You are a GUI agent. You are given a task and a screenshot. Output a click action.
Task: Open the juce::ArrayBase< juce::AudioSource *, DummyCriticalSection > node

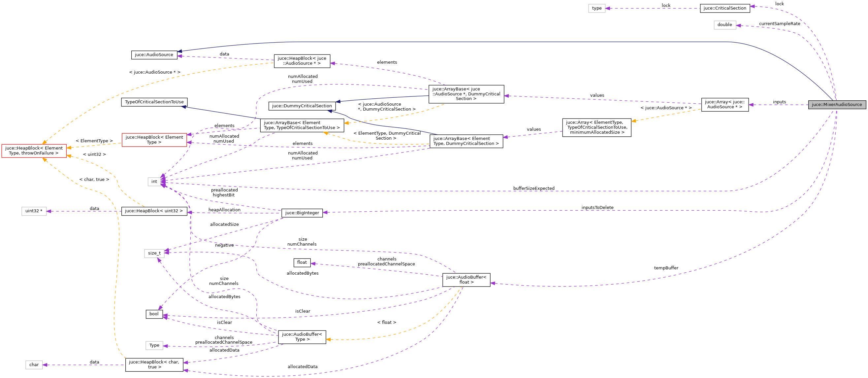click(466, 94)
